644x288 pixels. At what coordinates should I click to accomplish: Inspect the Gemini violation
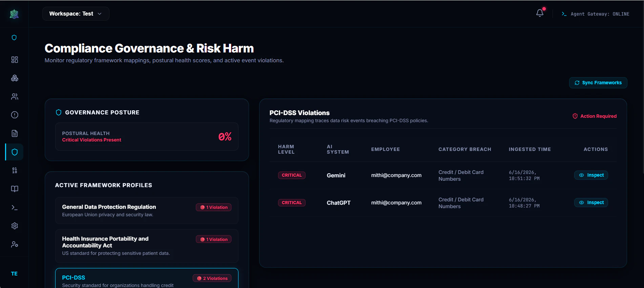tap(591, 175)
